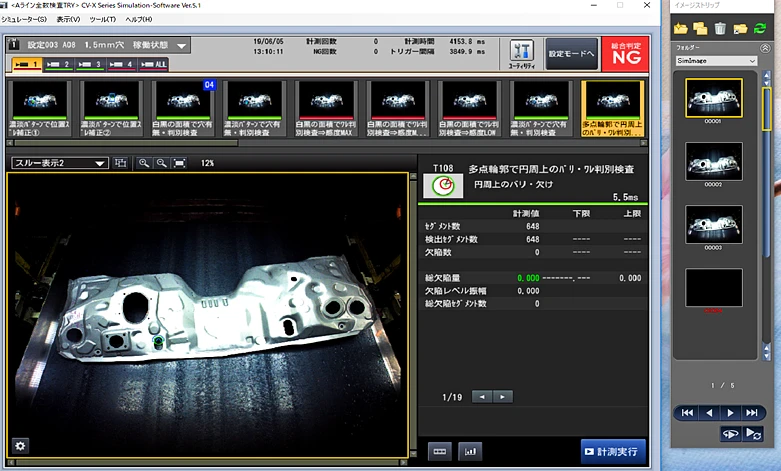Click the 総合判定 NG result indicator
This screenshot has width=781, height=471.
tap(626, 54)
